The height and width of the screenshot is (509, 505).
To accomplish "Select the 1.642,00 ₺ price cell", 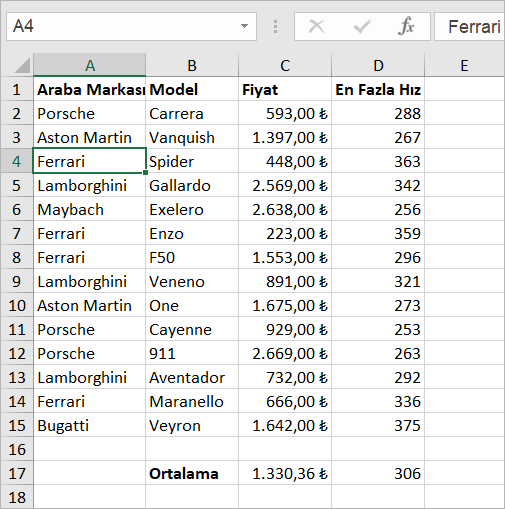I will (285, 425).
